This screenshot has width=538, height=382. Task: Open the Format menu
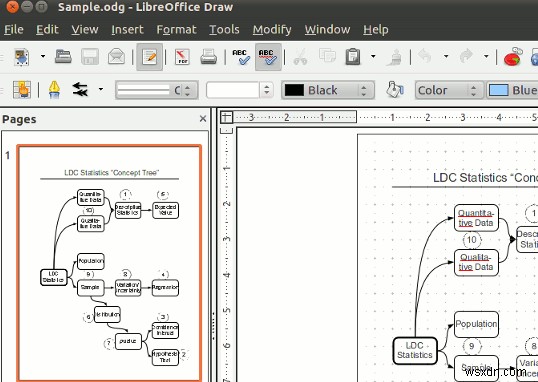click(x=176, y=30)
